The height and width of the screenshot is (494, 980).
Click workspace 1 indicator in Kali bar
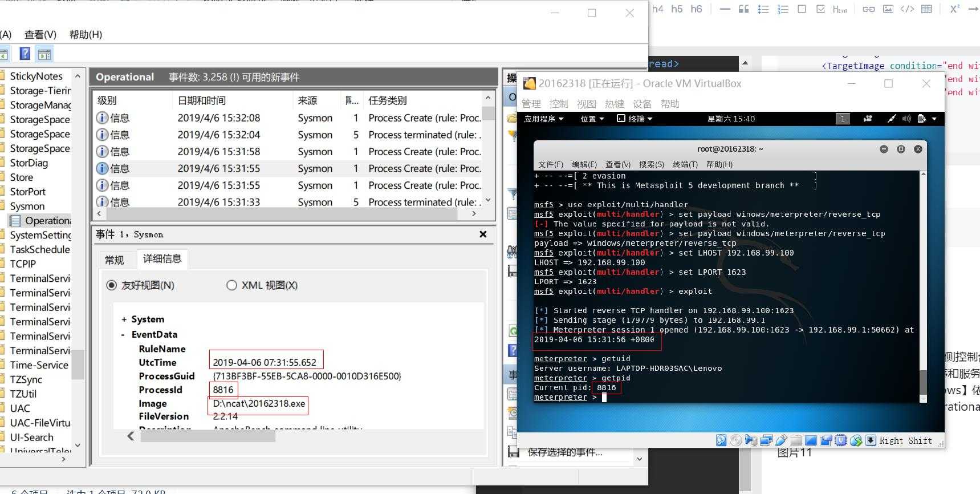tap(843, 119)
